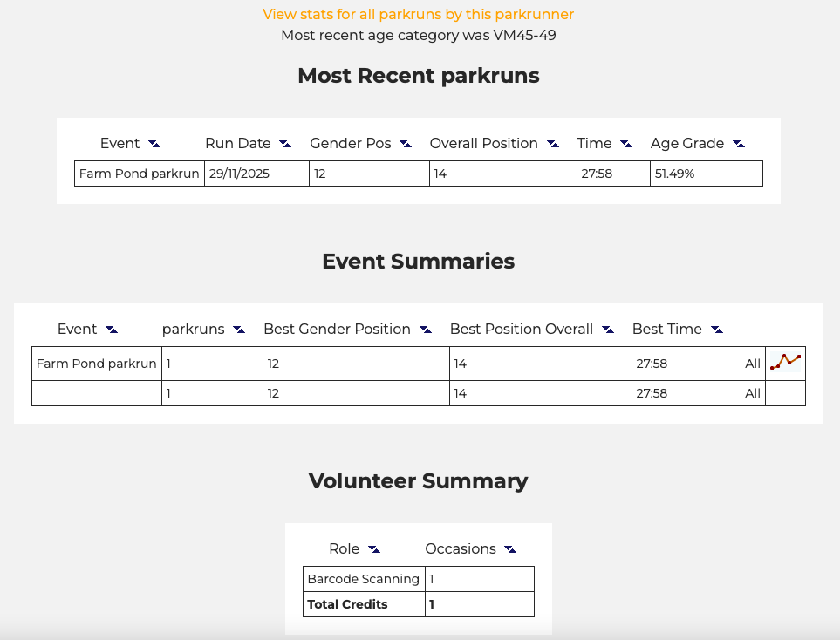The height and width of the screenshot is (640, 840).
Task: Select Barcode Scanning role cell
Action: tap(364, 579)
